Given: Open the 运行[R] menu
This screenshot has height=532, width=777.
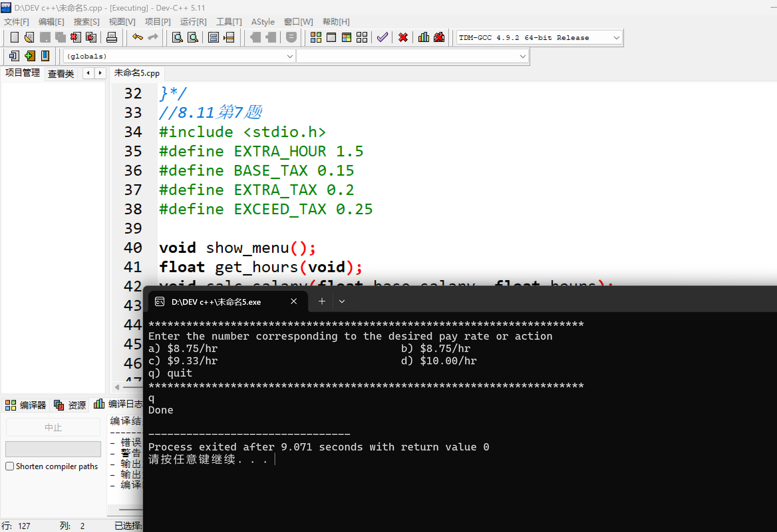Looking at the screenshot, I should [193, 22].
